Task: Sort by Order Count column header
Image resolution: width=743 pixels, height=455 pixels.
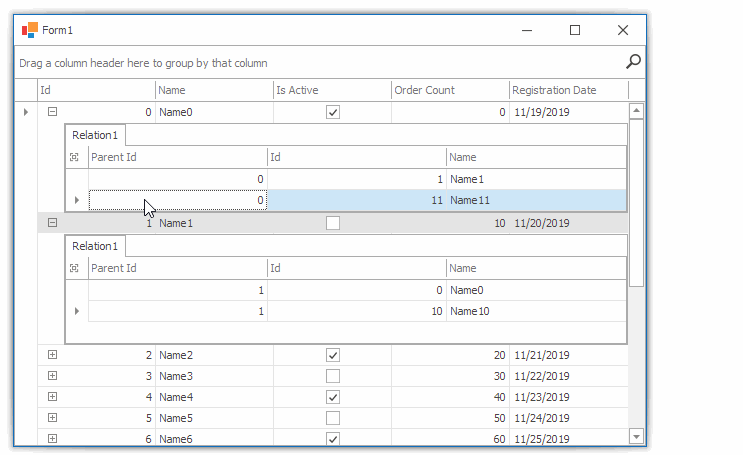Action: [x=451, y=90]
